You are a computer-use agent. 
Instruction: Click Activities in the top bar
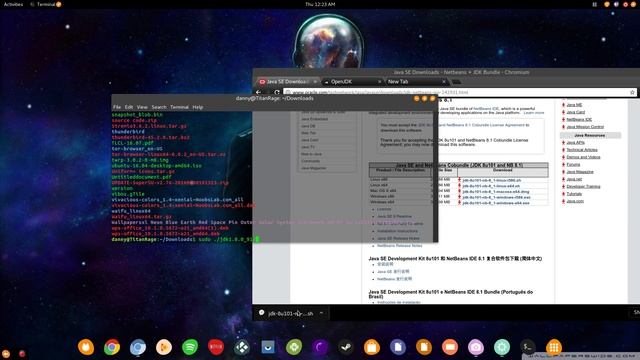coord(13,4)
